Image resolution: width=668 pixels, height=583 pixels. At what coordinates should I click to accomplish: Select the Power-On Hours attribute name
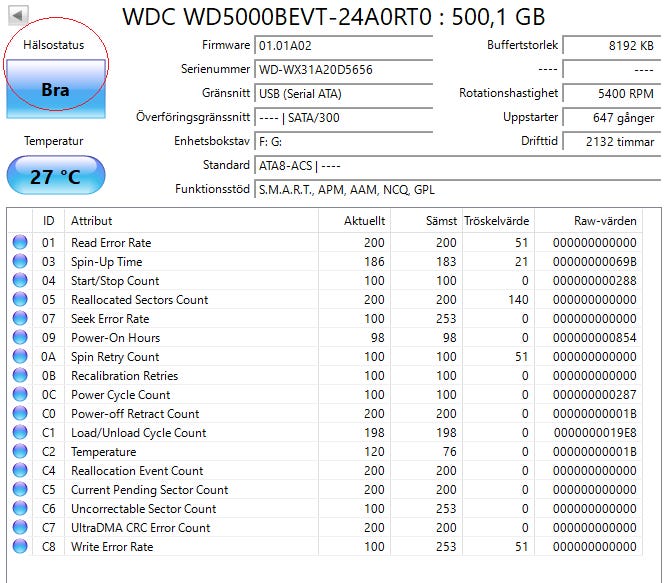(x=115, y=338)
